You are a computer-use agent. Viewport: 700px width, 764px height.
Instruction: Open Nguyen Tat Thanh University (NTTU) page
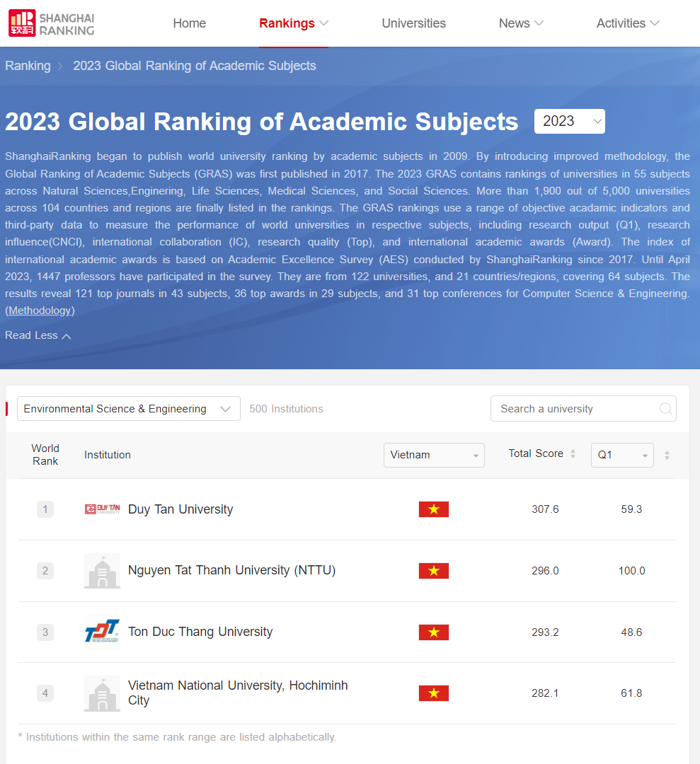click(231, 570)
